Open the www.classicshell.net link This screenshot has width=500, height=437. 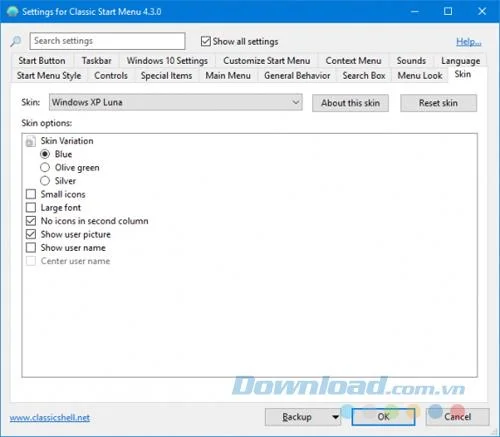[x=50, y=417]
